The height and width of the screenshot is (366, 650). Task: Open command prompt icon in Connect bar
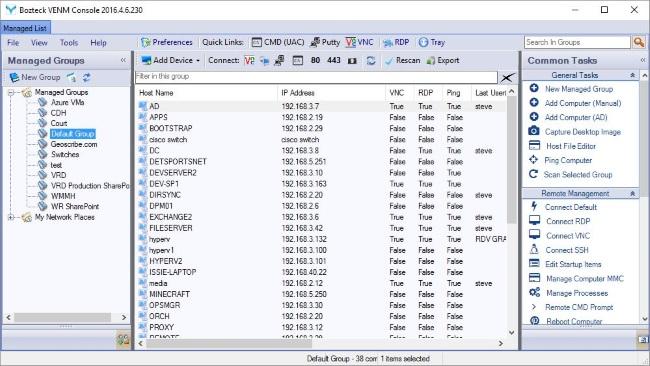[x=298, y=61]
